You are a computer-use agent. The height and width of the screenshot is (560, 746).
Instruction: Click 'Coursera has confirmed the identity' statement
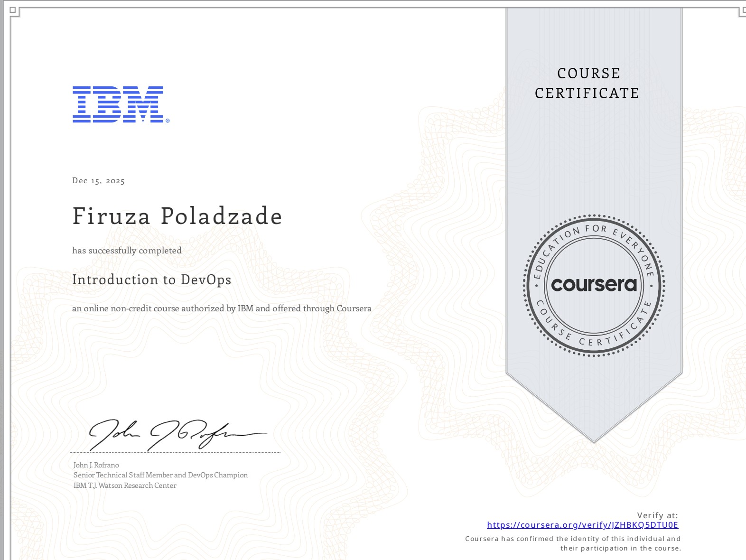[573, 543]
